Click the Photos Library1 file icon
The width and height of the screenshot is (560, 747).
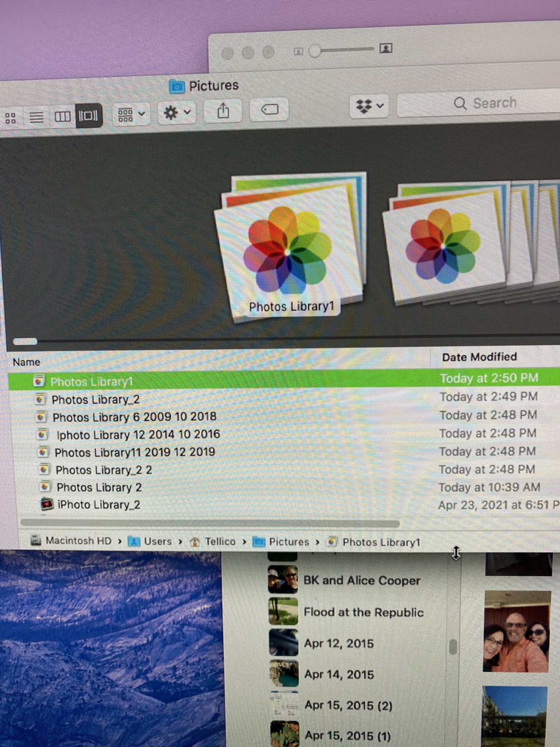click(x=38, y=381)
